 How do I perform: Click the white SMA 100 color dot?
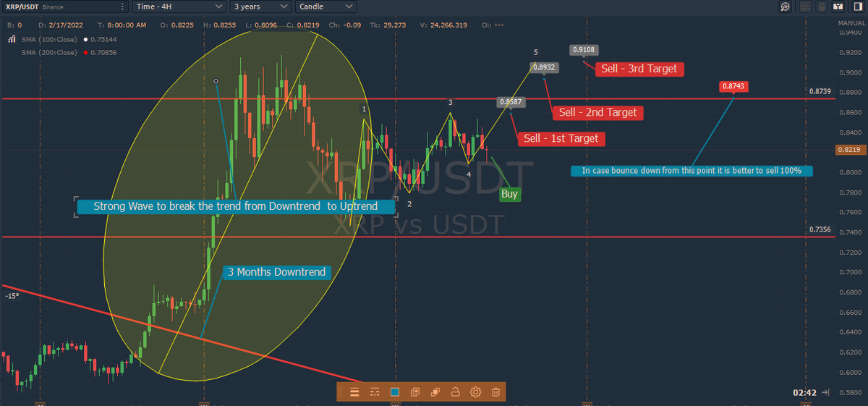pyautogui.click(x=86, y=41)
